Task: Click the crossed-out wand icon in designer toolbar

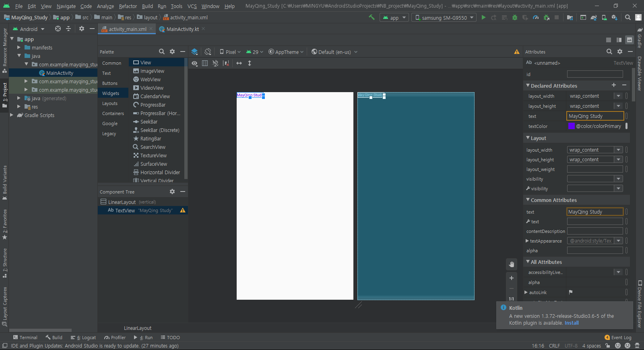Action: 215,63
